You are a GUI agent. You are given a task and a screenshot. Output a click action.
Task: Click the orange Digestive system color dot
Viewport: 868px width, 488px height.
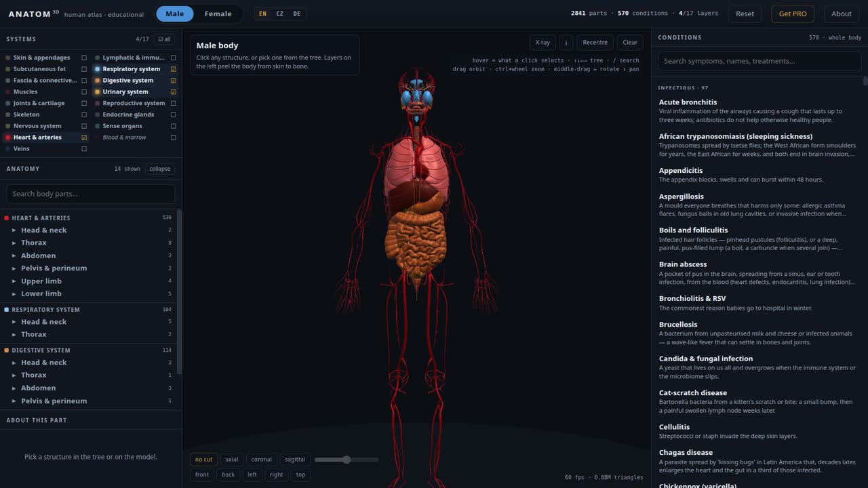[x=98, y=81]
